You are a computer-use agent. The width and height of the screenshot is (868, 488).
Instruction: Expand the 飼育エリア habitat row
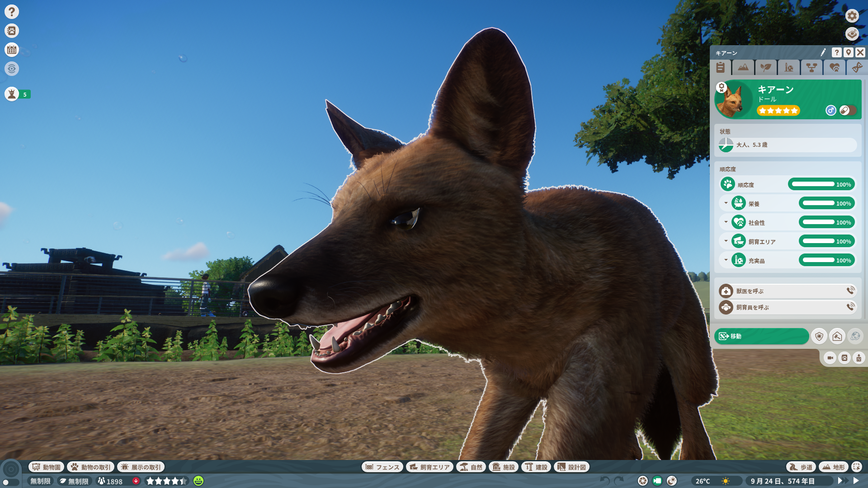point(726,241)
